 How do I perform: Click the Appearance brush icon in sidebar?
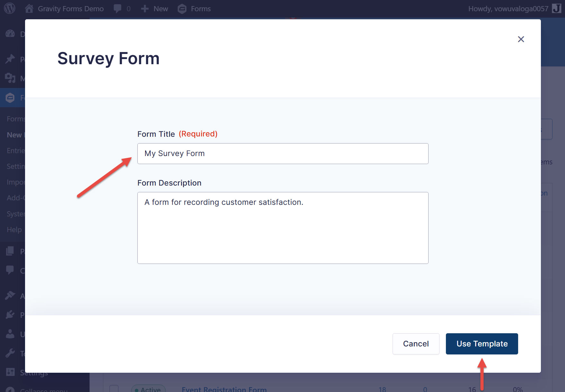10,296
